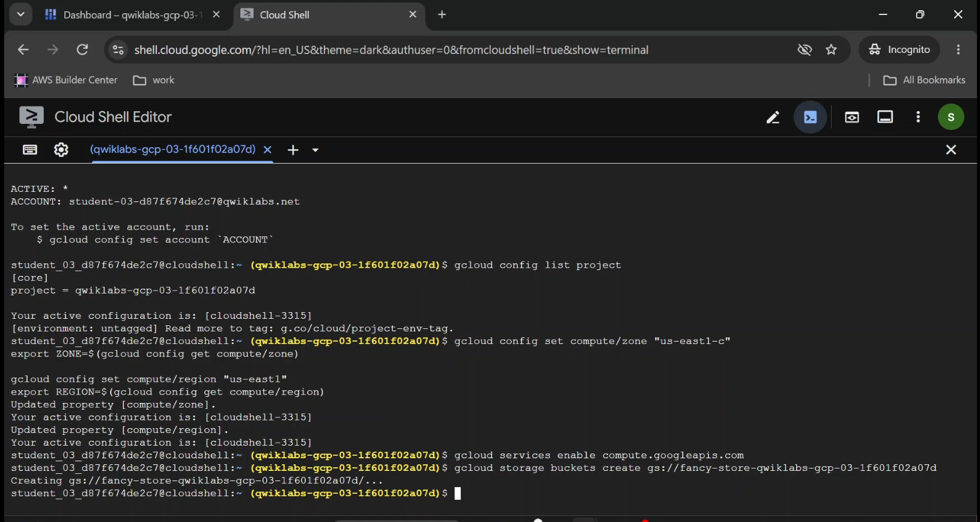Click the student-03-d87f674de2c7@qwiklabs.net account text

[184, 201]
